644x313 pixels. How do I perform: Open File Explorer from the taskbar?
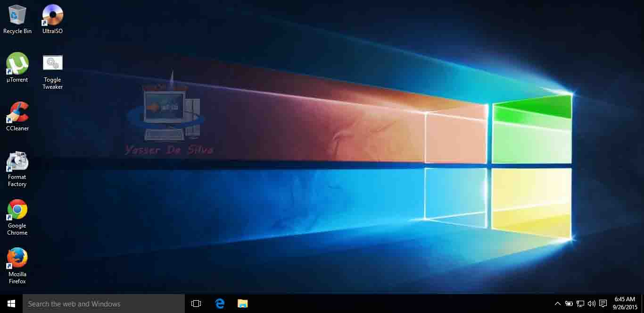click(242, 304)
